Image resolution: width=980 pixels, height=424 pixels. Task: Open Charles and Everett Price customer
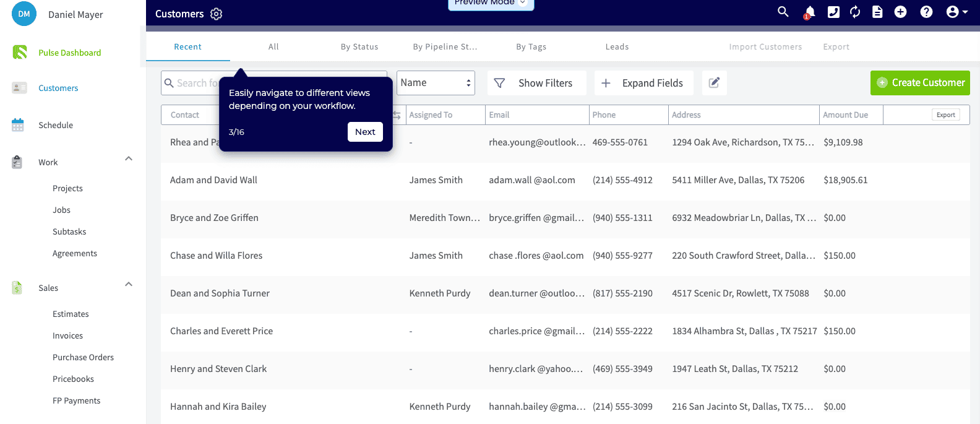point(221,331)
